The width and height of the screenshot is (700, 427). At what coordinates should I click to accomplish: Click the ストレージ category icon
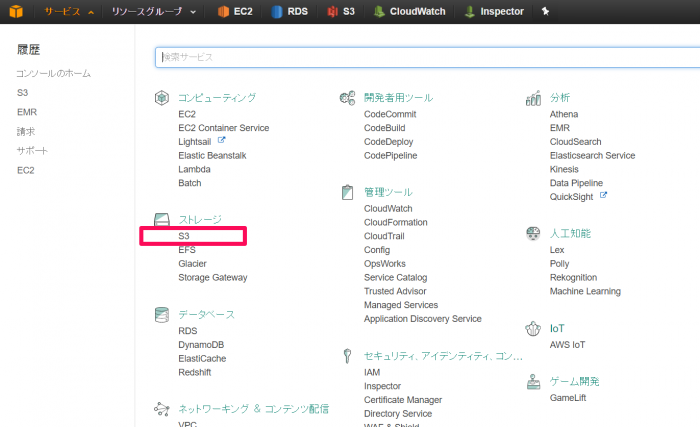point(162,219)
